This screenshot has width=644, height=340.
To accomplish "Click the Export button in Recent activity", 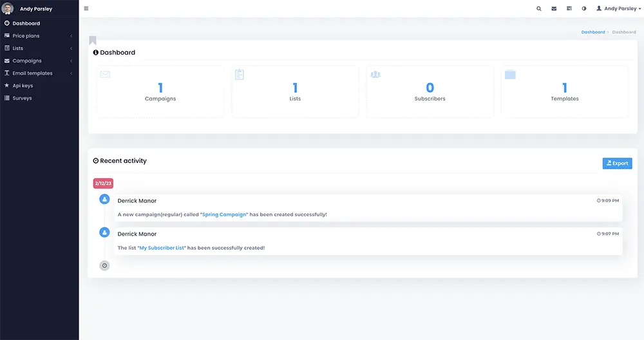I will [617, 163].
